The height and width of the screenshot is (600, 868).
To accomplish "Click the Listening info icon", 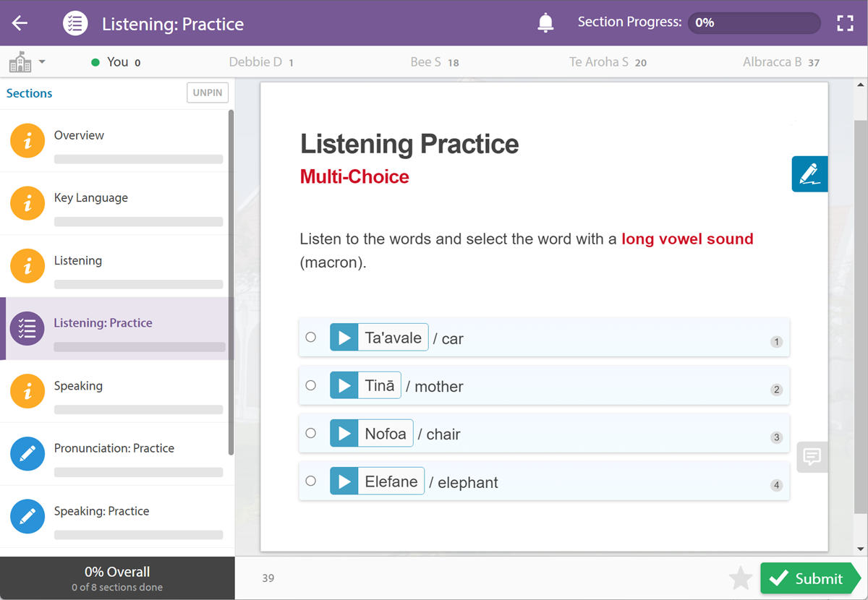I will point(27,266).
